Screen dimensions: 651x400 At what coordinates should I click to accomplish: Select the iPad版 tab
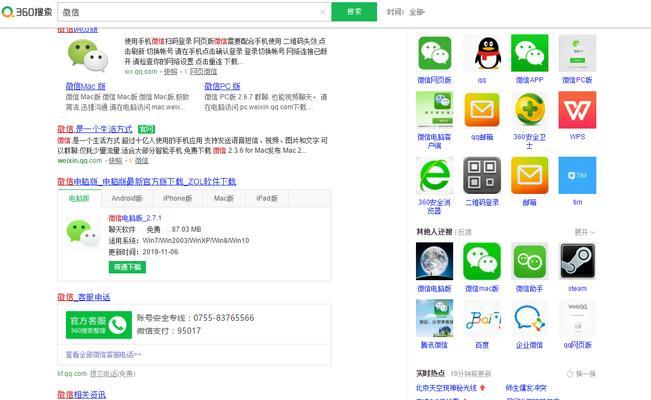click(x=267, y=199)
